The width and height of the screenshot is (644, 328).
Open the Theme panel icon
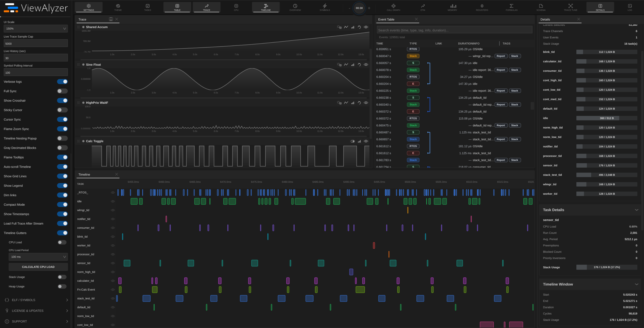[118, 7]
